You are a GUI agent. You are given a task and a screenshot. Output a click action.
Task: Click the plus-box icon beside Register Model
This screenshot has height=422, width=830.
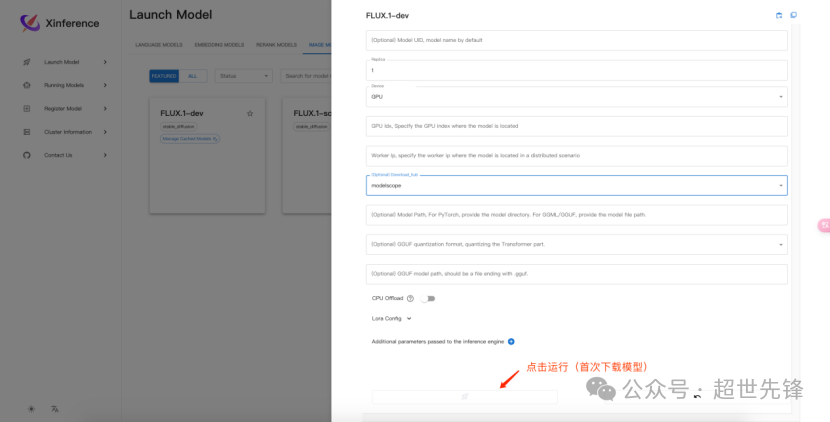(27, 109)
